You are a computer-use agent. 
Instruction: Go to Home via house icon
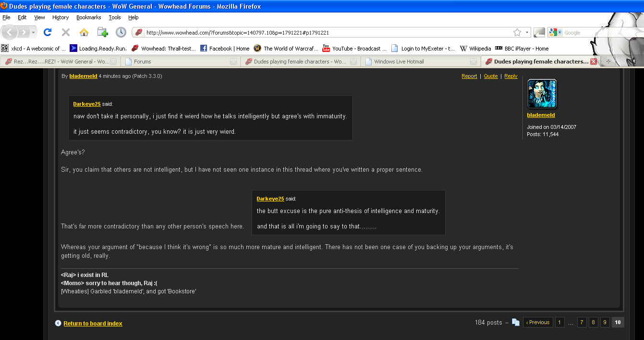(84, 32)
